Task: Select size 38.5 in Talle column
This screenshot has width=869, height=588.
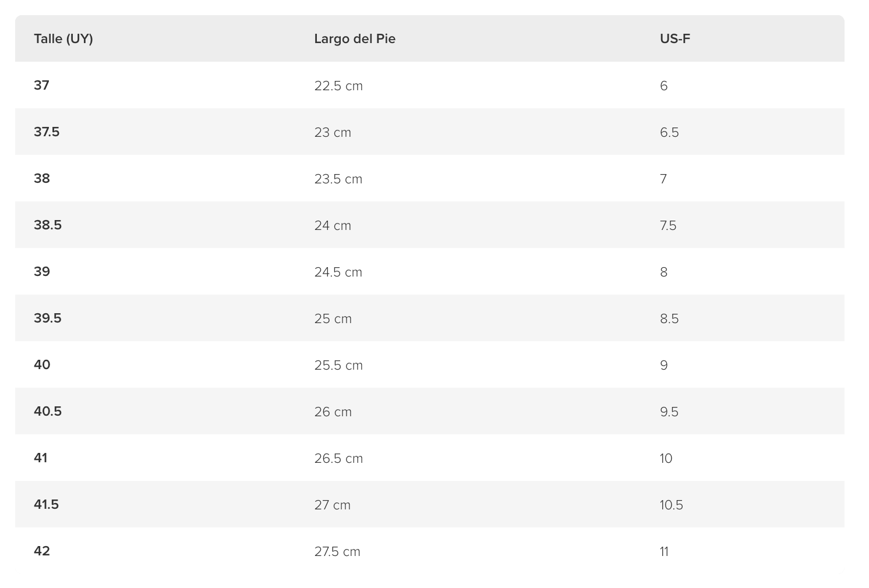Action: [48, 225]
